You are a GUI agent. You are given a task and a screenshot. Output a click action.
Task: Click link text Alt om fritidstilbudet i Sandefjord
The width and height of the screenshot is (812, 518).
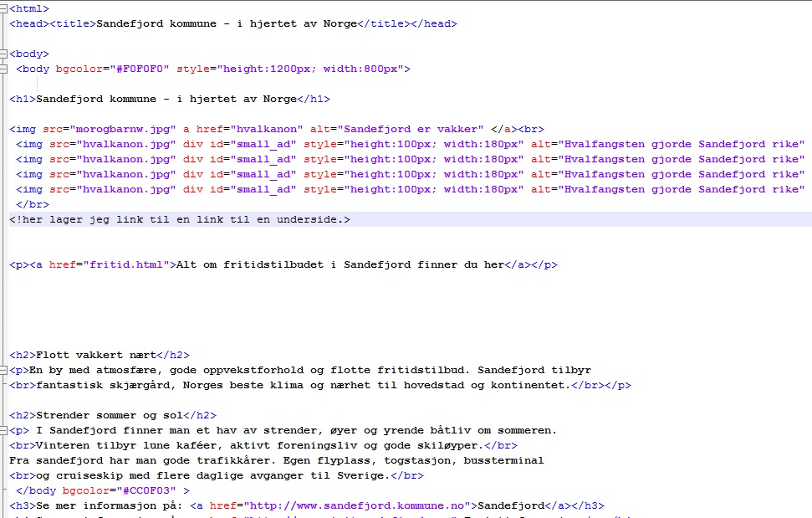(x=340, y=264)
